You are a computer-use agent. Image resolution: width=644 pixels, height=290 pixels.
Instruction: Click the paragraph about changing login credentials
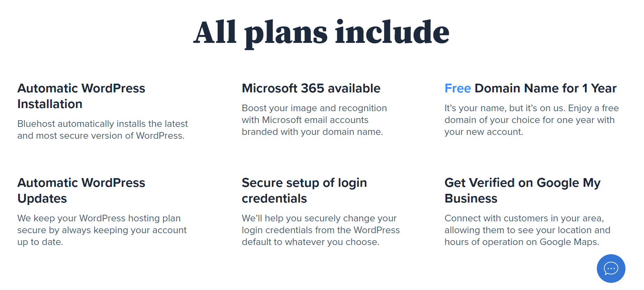[320, 230]
